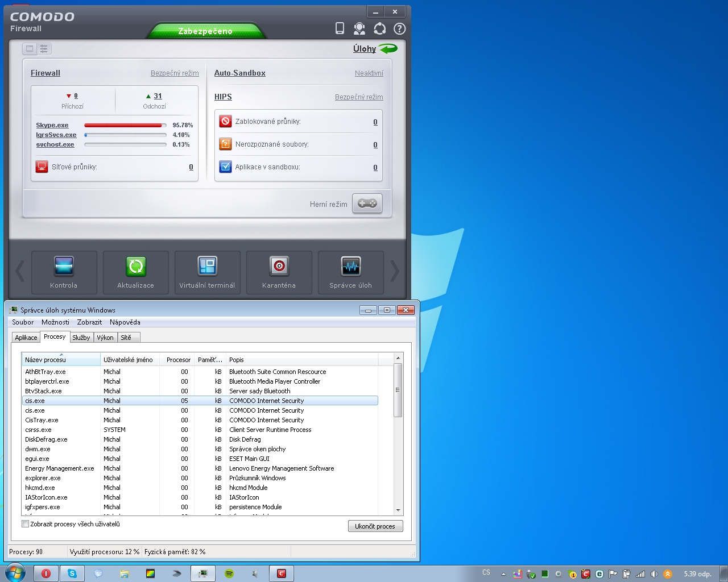Start the Kontrola scan tile
This screenshot has height=582, width=728.
tap(64, 272)
